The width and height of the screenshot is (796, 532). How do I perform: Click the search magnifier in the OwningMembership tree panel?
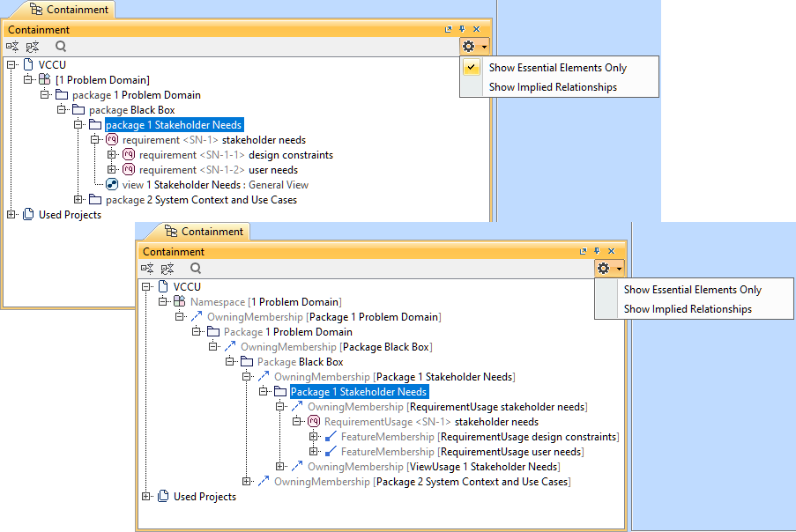[196, 269]
